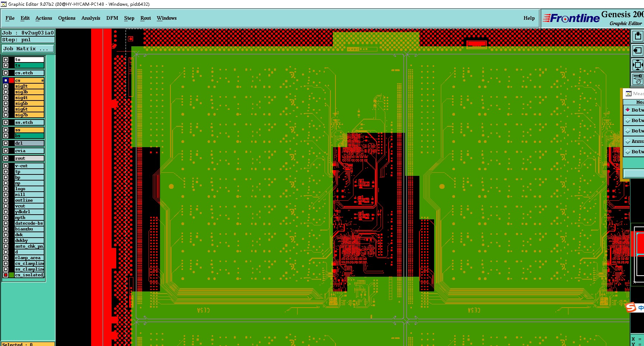This screenshot has width=644, height=346.
Task: Select the tp layer name
Action: coord(29,172)
